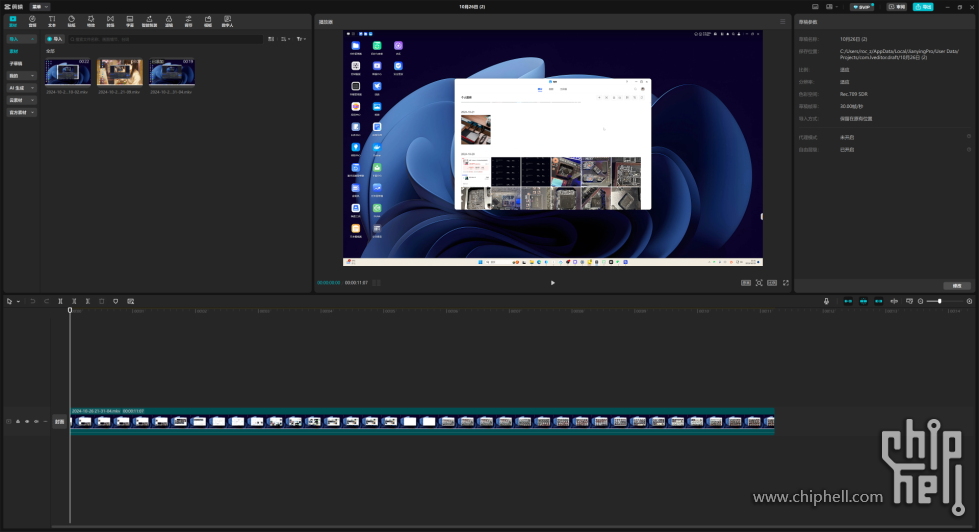
Task: Add a marker with the shield icon
Action: tap(116, 301)
